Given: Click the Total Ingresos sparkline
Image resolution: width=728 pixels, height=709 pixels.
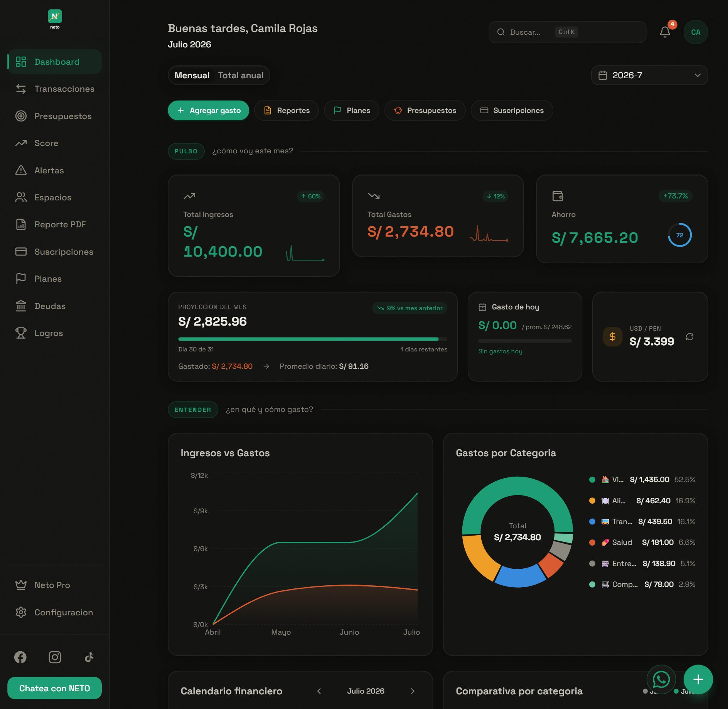Looking at the screenshot, I should coord(305,253).
